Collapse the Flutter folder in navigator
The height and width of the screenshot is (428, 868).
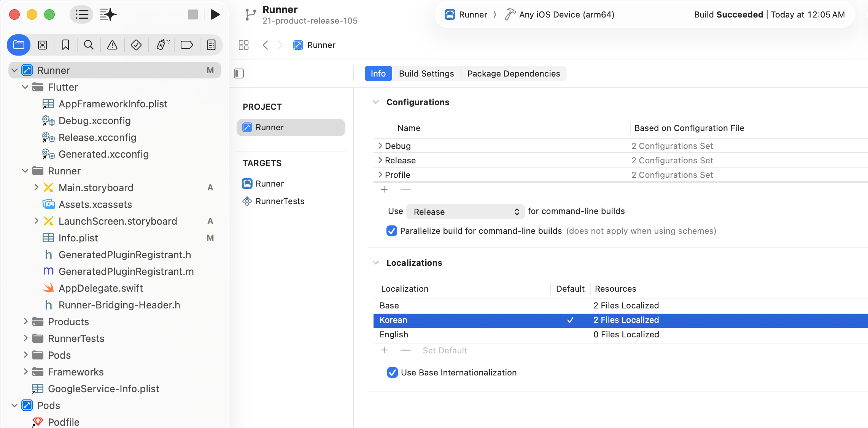coord(25,87)
